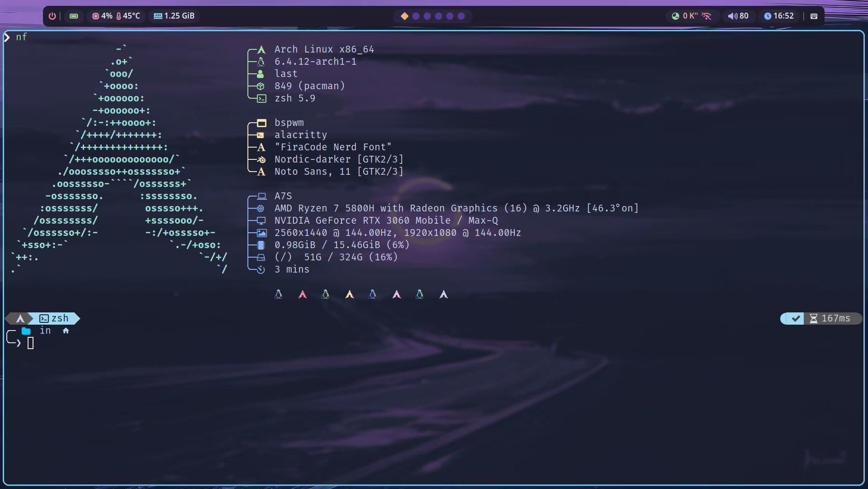The height and width of the screenshot is (489, 868).
Task: Click the memory icon beside 0.98GiB / 15.46GiB
Action: tap(261, 245)
